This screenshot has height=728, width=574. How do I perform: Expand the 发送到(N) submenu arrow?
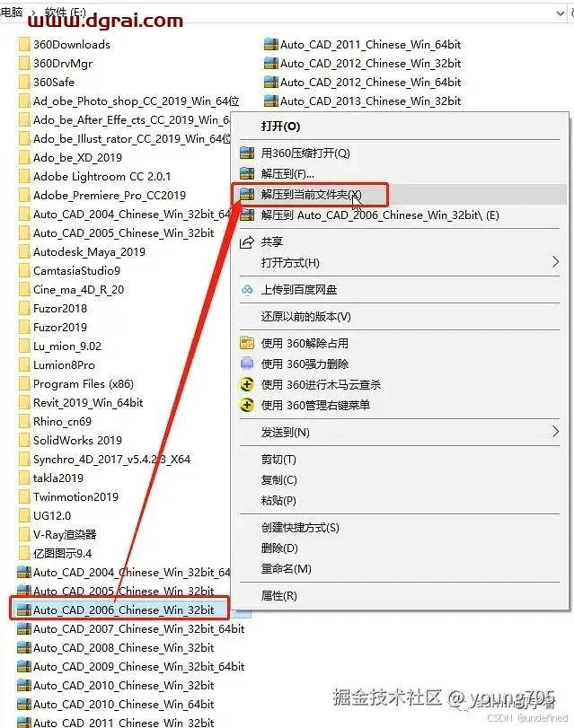click(x=555, y=432)
